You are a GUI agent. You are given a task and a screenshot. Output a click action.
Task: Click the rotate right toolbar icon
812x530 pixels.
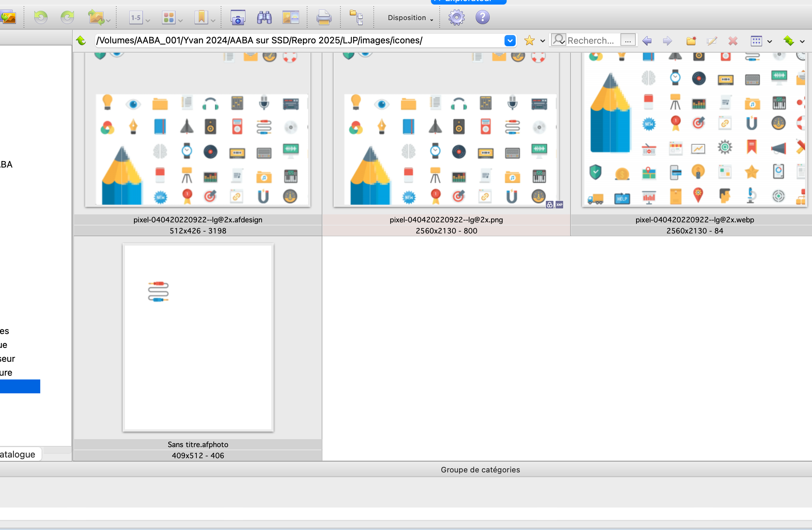(67, 17)
